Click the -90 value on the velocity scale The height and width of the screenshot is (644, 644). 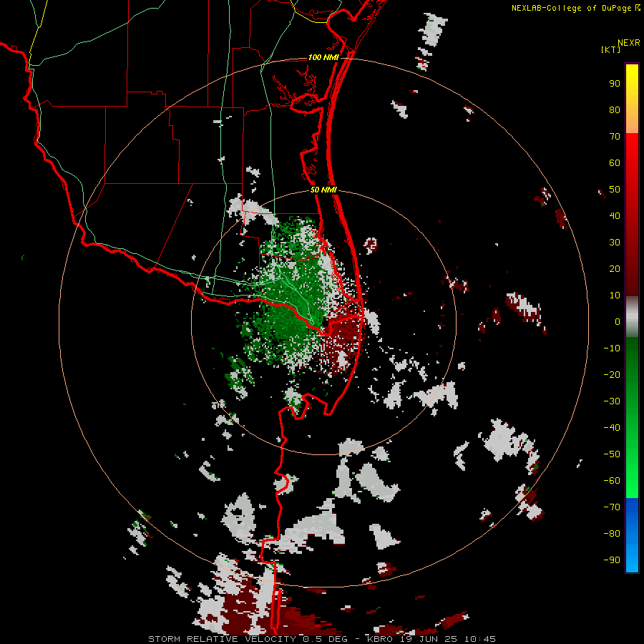[x=612, y=560]
